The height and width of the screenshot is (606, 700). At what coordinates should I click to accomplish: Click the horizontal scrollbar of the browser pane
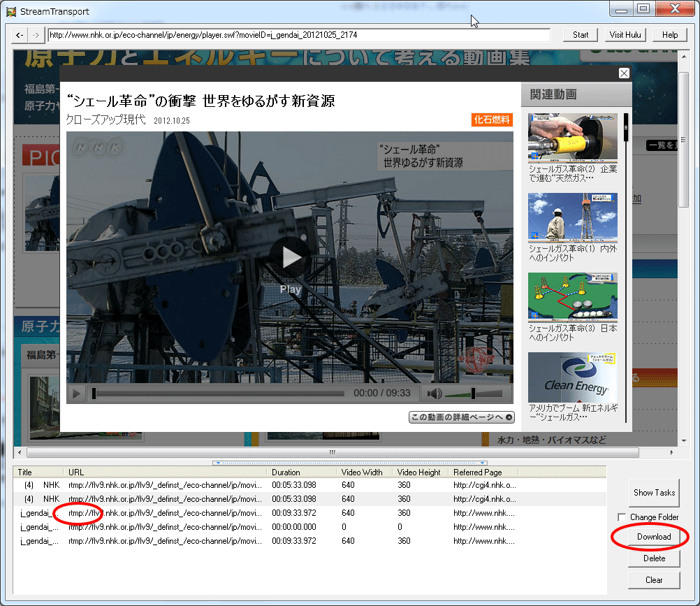[333, 452]
